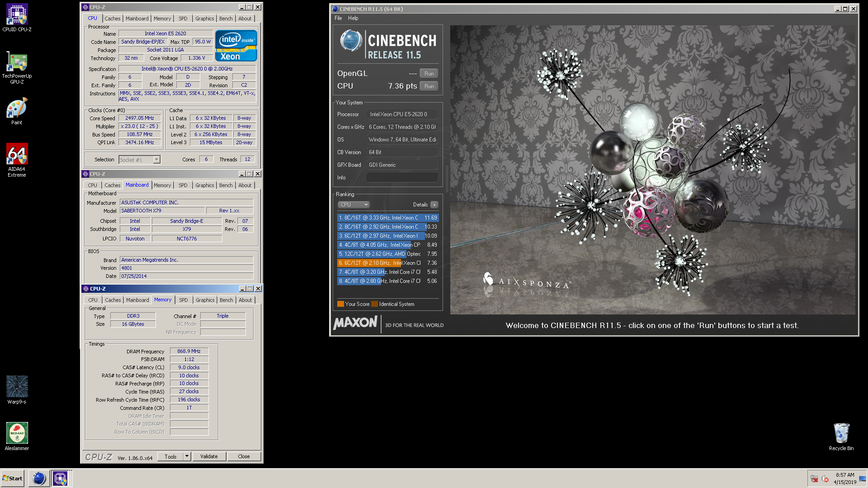Switch to SPD tab in top CPU-Z window

point(183,19)
